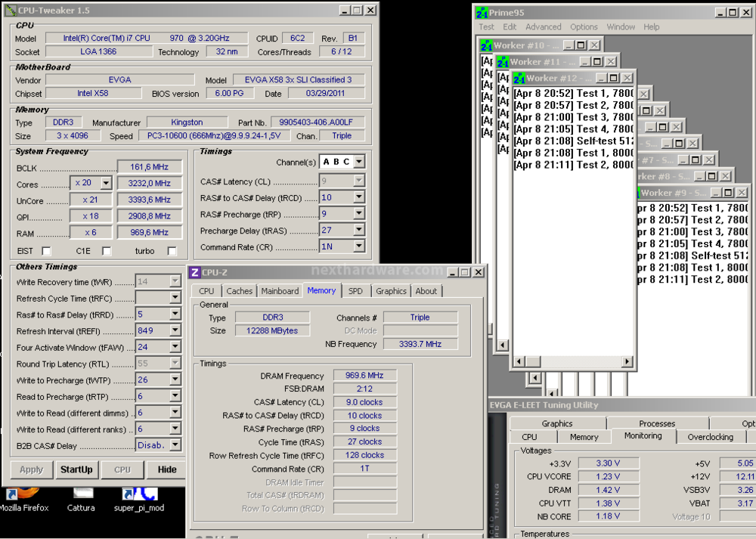The width and height of the screenshot is (756, 539).
Task: Expand the Refresh Interval (tREFI) dropdown
Action: pos(175,330)
